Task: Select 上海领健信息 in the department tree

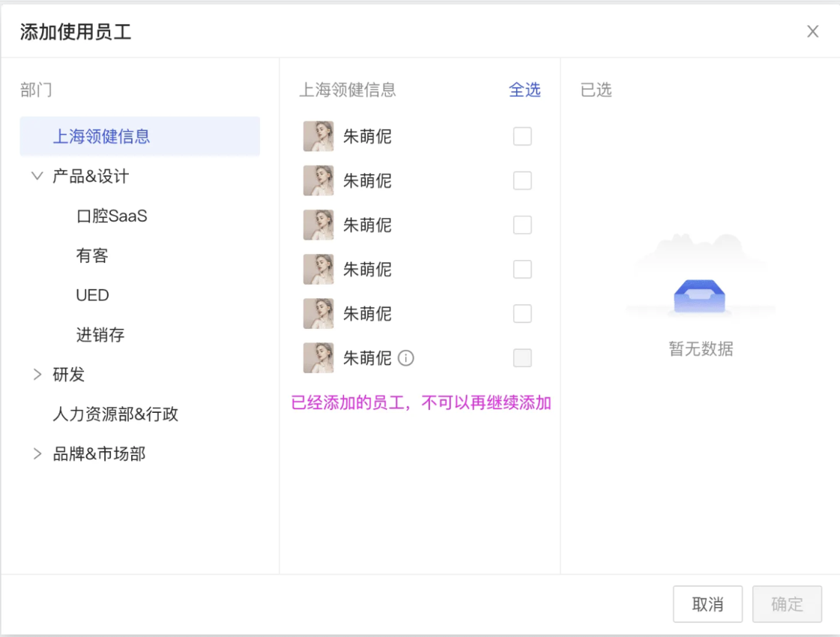Action: click(101, 136)
